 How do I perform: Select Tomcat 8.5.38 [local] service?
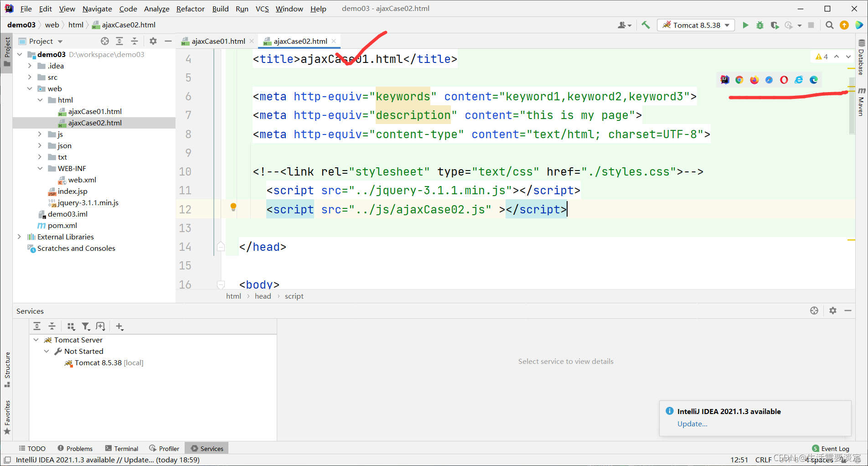(x=109, y=362)
